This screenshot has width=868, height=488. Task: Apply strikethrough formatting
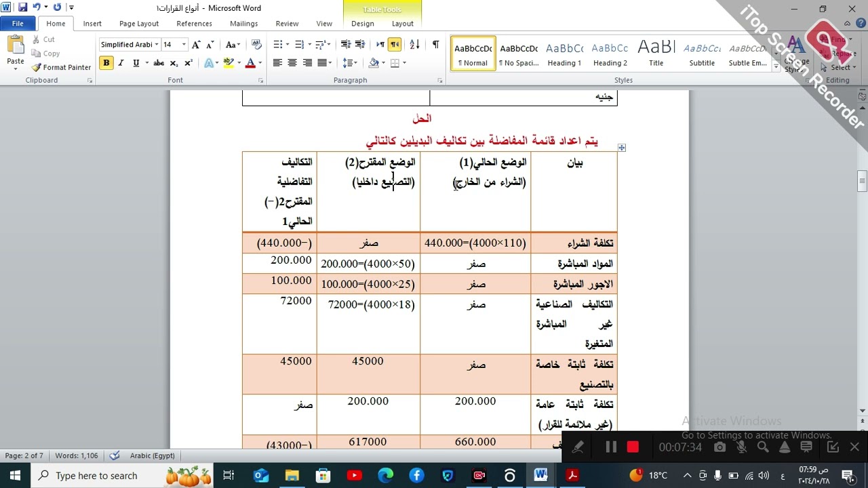point(159,63)
